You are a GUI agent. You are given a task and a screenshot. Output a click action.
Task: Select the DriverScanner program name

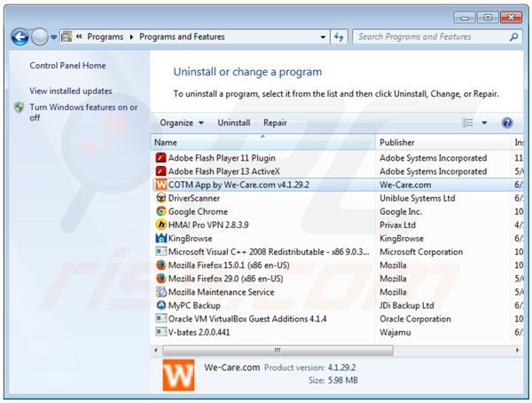click(x=194, y=198)
